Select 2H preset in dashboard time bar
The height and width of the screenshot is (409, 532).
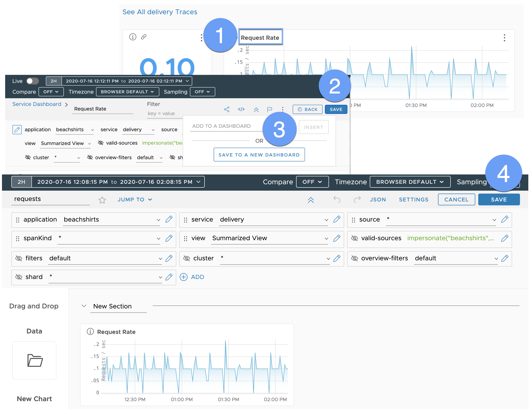click(22, 182)
